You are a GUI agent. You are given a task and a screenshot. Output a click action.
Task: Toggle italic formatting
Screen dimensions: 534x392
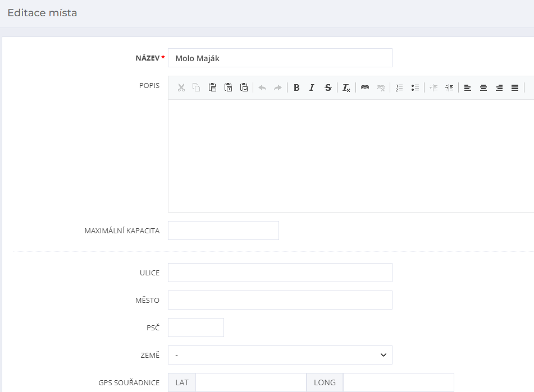pos(312,87)
